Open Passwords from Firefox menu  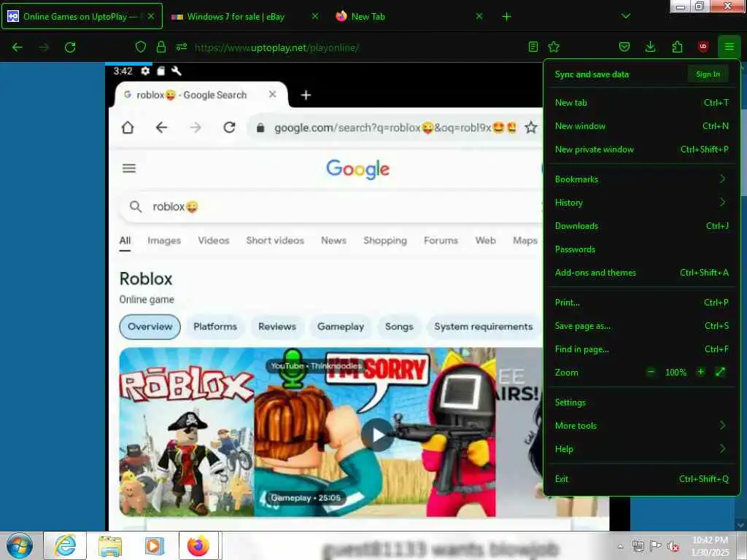[x=641, y=249]
